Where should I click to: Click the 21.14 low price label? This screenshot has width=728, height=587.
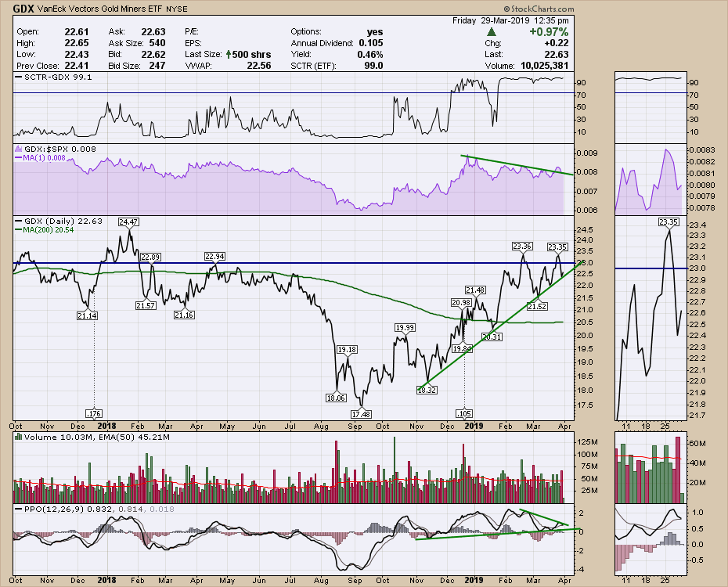(x=88, y=315)
